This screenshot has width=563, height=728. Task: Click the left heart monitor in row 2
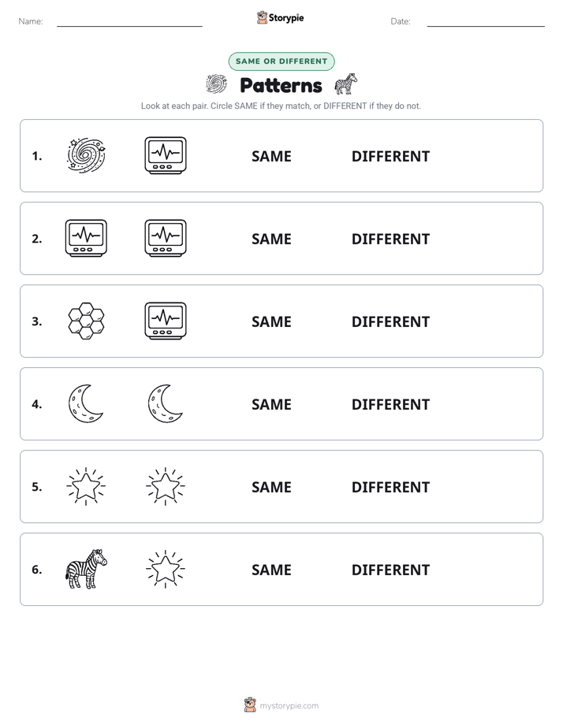[x=87, y=238]
